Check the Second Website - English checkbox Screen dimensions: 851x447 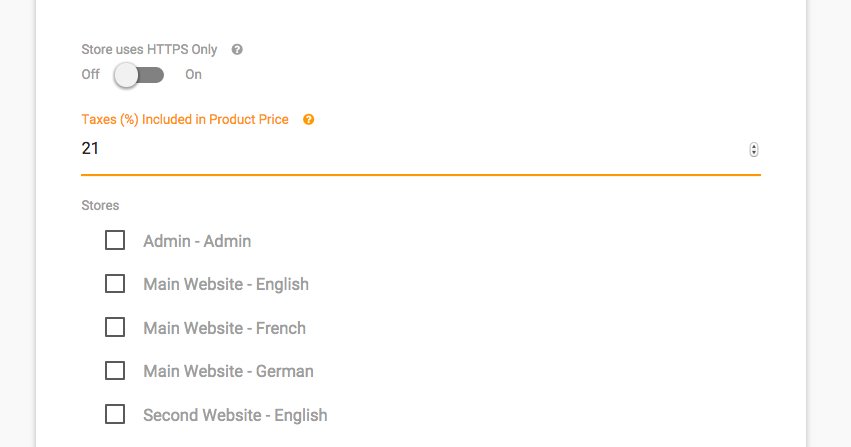pyautogui.click(x=115, y=414)
